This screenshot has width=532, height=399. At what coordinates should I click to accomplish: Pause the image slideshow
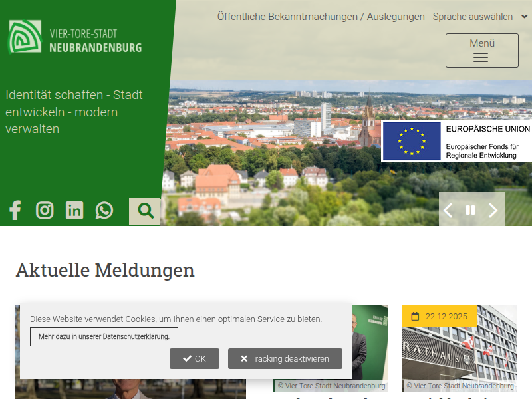(471, 210)
